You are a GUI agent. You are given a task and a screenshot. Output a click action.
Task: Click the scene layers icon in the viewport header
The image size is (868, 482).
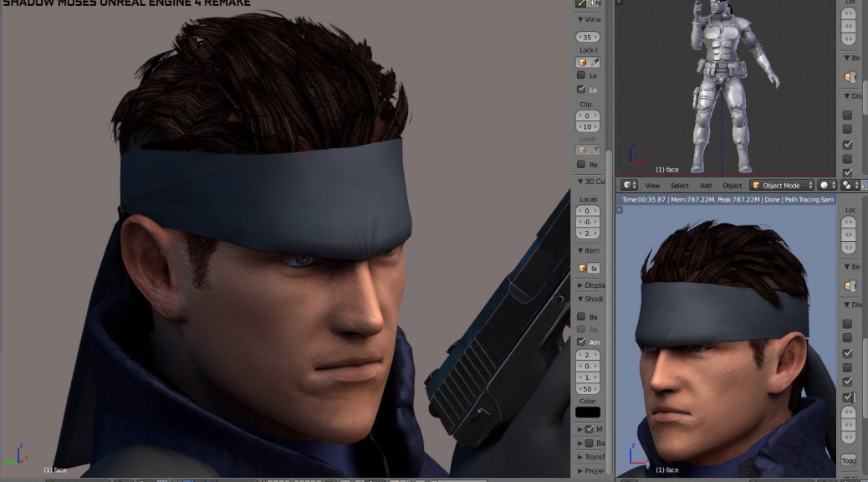click(846, 186)
